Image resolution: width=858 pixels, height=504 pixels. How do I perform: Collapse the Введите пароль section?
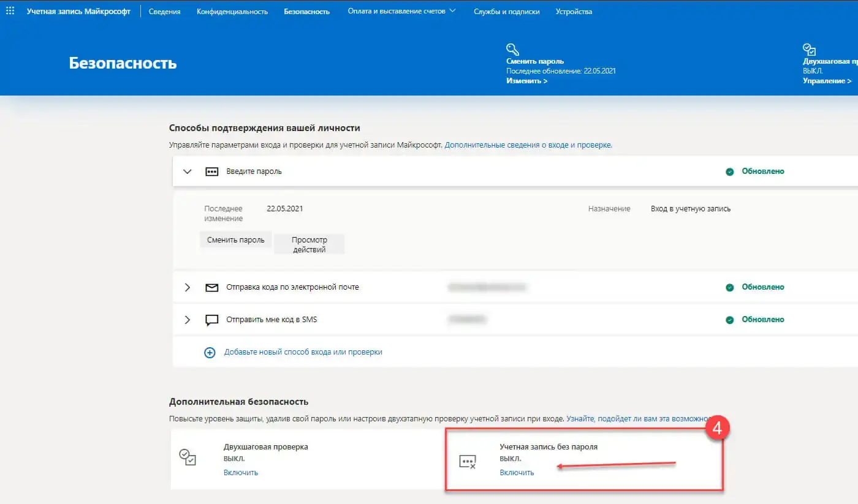(188, 171)
